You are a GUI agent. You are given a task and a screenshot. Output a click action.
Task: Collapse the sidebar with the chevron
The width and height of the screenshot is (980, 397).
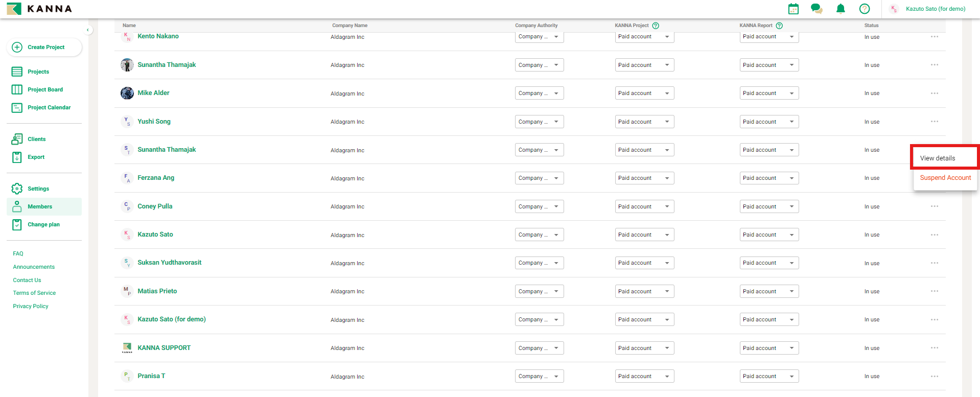tap(88, 30)
